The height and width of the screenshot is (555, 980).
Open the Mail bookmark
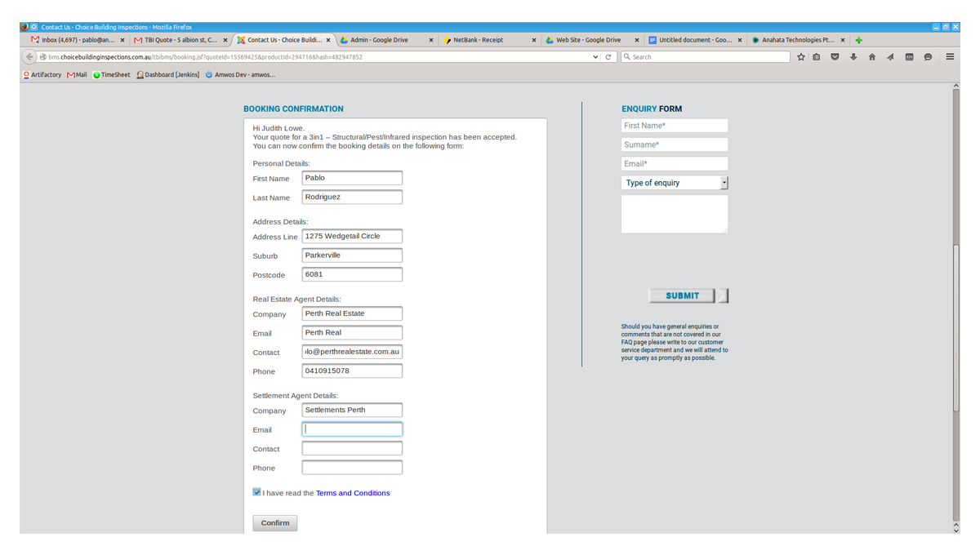[77, 75]
